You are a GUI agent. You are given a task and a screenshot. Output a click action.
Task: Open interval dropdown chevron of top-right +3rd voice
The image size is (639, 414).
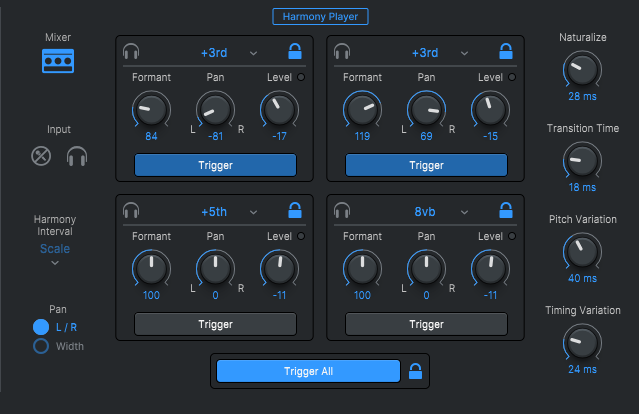[x=465, y=53]
